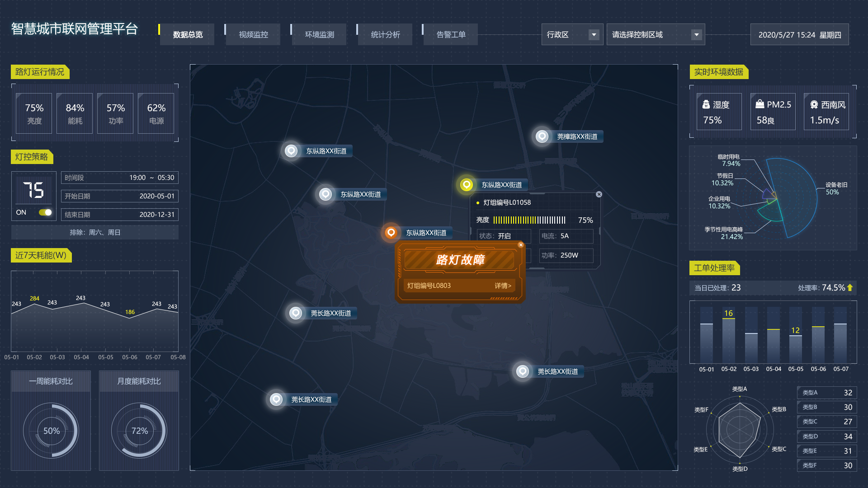Toggle the lamp control ON switch
The width and height of the screenshot is (868, 488).
tap(45, 212)
